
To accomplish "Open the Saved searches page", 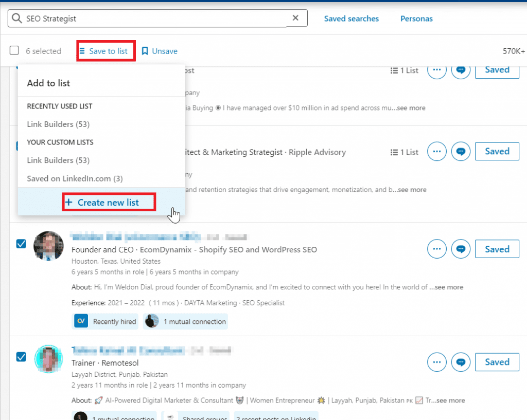I will tap(352, 18).
